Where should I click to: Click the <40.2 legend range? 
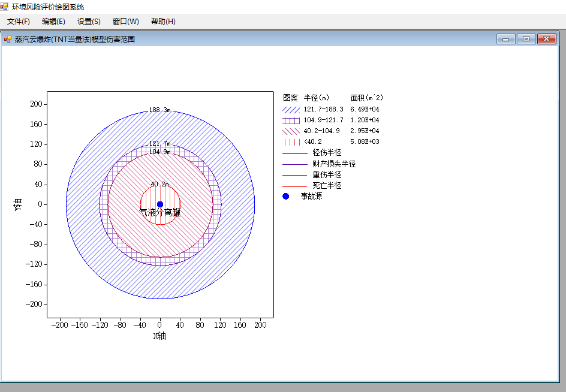(x=312, y=141)
